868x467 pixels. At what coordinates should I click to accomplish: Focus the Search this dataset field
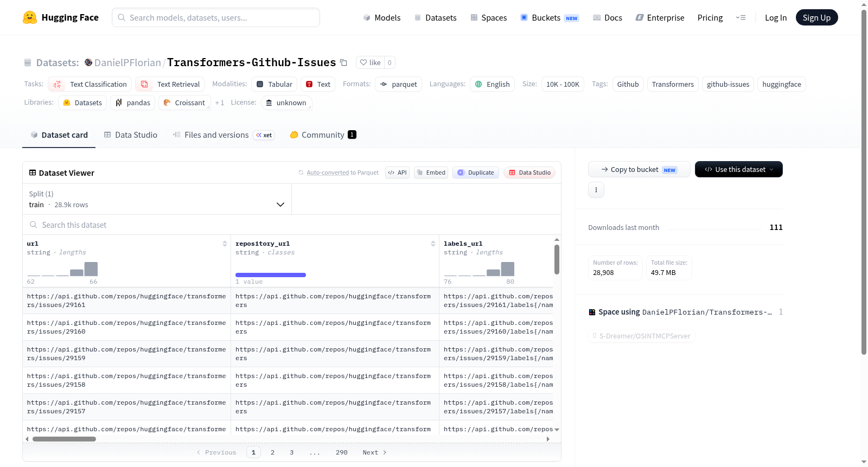click(x=292, y=225)
